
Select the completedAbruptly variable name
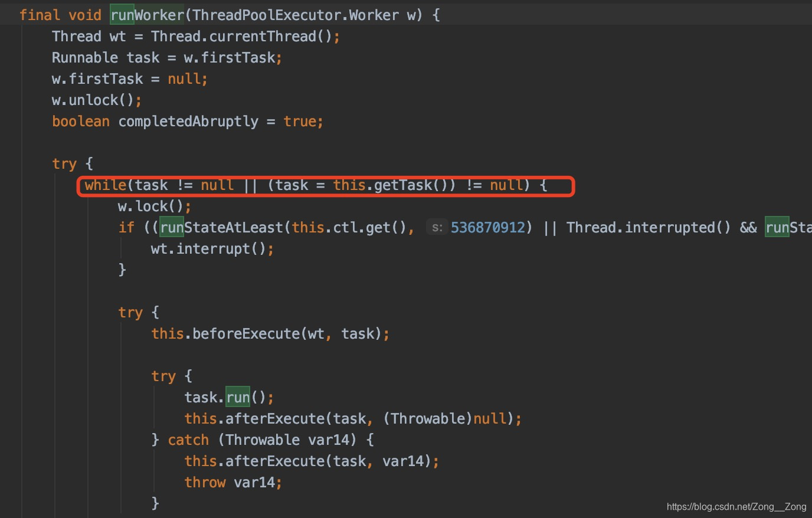coord(188,122)
